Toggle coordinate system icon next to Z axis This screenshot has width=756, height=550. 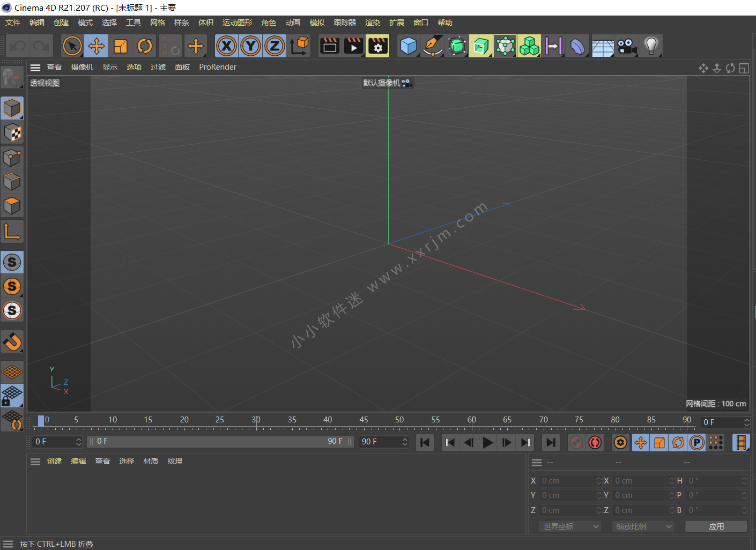click(x=299, y=46)
